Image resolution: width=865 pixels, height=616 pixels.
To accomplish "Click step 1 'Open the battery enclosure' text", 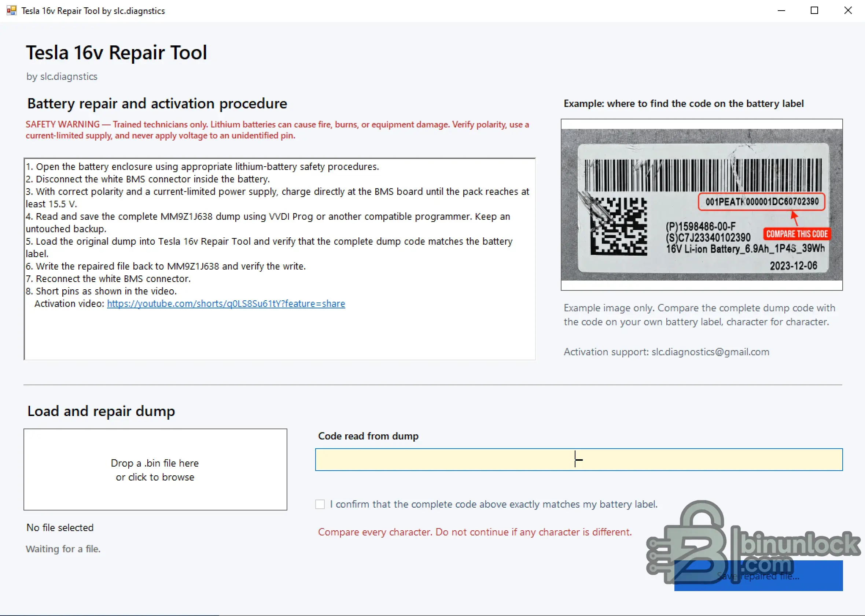I will (x=202, y=167).
